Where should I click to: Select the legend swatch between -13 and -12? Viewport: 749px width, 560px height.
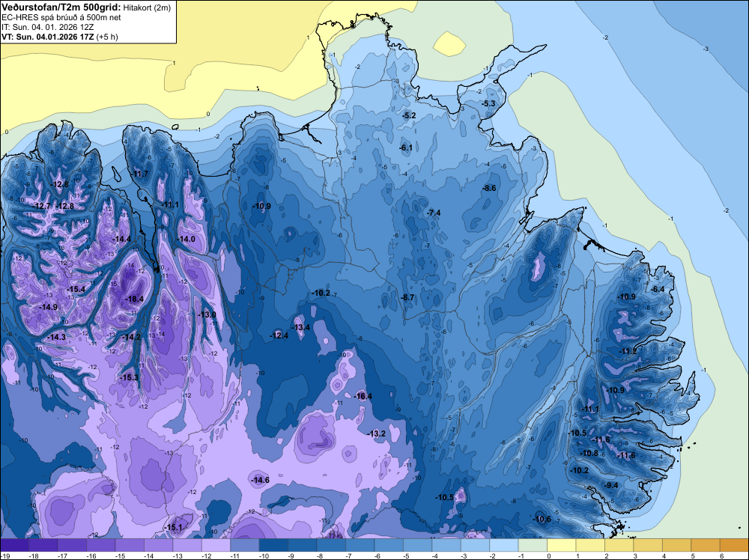187,545
